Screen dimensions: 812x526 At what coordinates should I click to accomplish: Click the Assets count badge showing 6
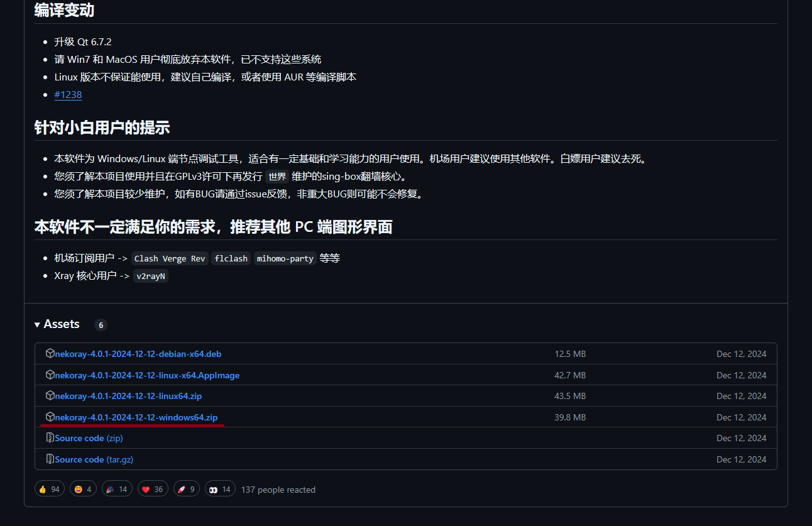(x=101, y=325)
